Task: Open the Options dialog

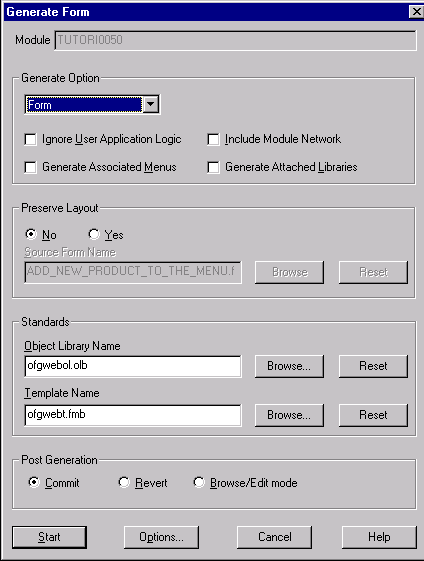Action: [161, 537]
